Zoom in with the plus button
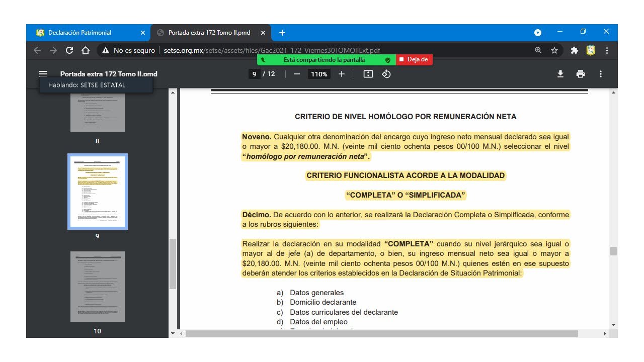 click(342, 74)
